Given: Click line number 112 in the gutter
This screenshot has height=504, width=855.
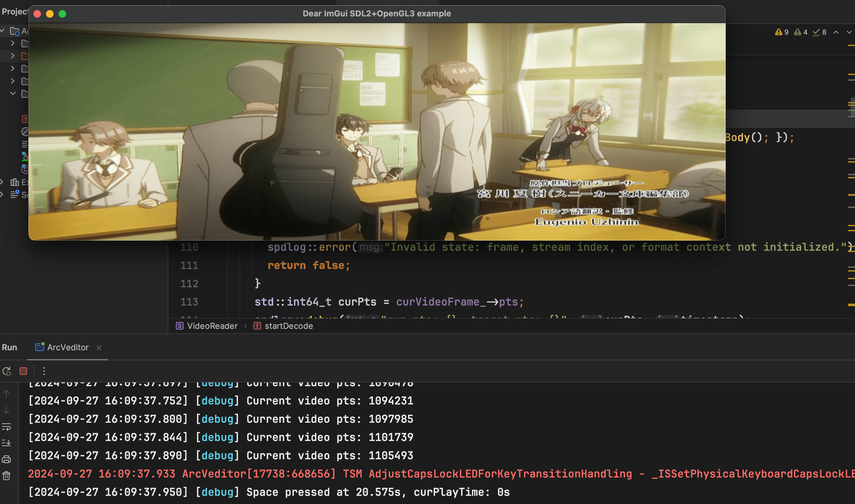Looking at the screenshot, I should click(x=189, y=283).
